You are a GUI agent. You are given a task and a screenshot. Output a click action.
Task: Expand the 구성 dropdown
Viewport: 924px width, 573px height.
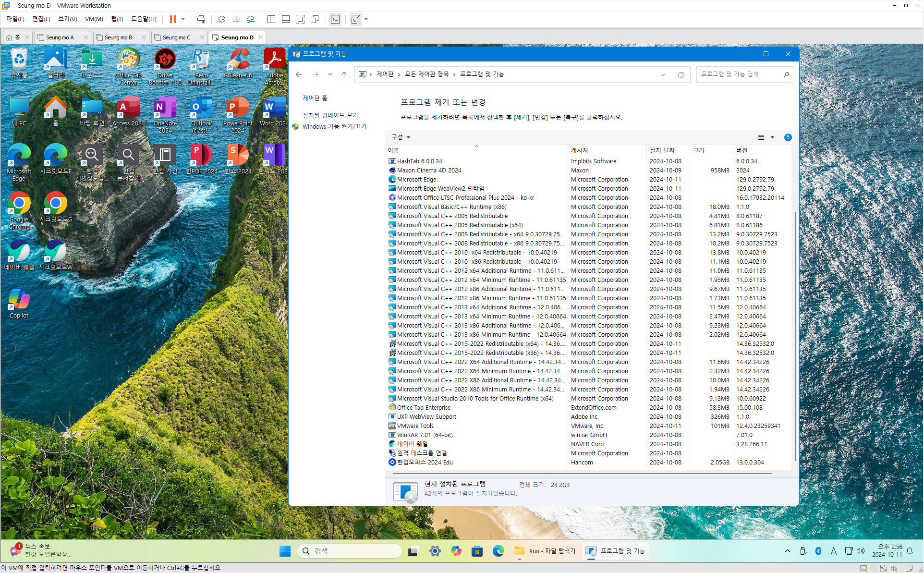(401, 137)
